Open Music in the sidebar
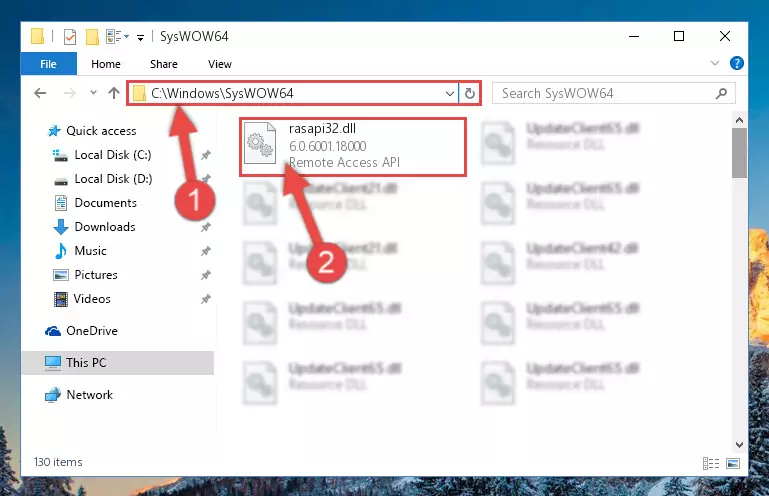This screenshot has width=769, height=496. [90, 251]
